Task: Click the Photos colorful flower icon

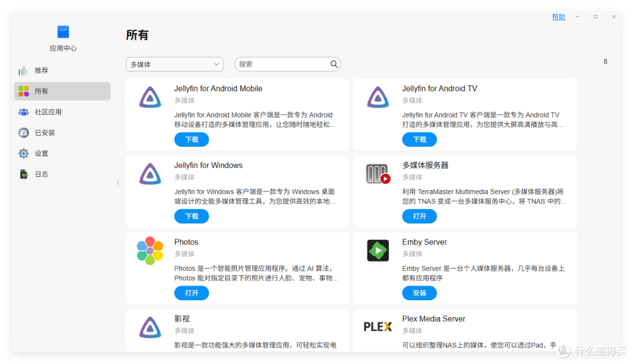Action: point(150,250)
